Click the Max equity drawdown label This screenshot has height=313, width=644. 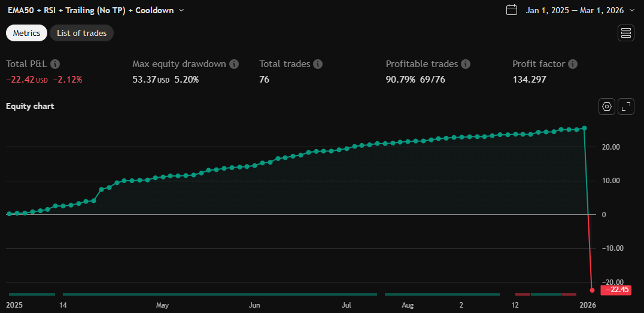pyautogui.click(x=179, y=64)
